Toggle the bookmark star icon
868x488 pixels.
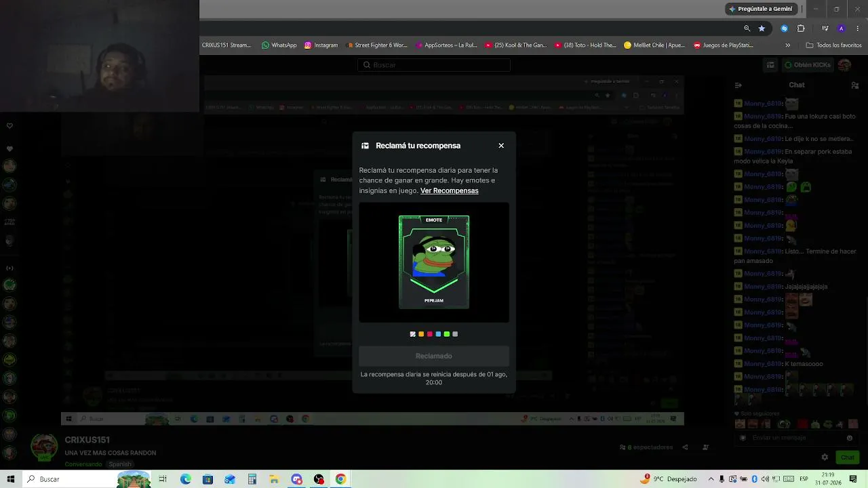click(762, 28)
